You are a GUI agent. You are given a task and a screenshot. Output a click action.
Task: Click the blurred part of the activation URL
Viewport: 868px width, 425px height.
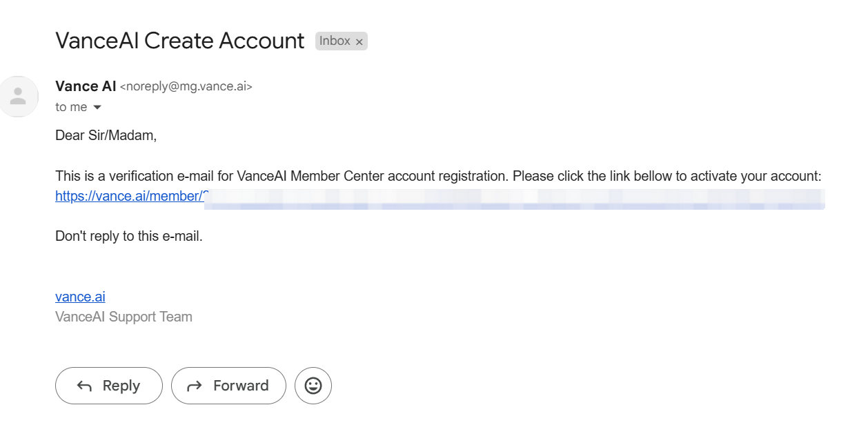click(x=514, y=198)
